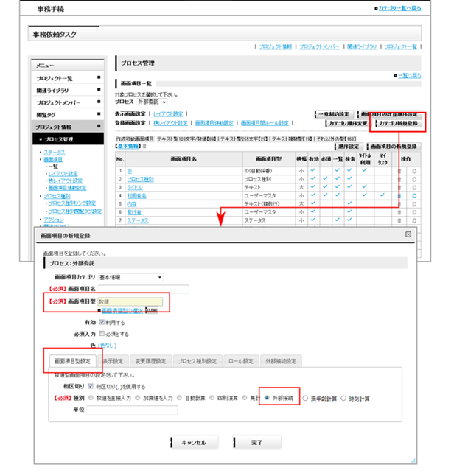This screenshot has width=454, height=476.
Task: Delete the ステータス row with trash icon
Action: tap(399, 220)
